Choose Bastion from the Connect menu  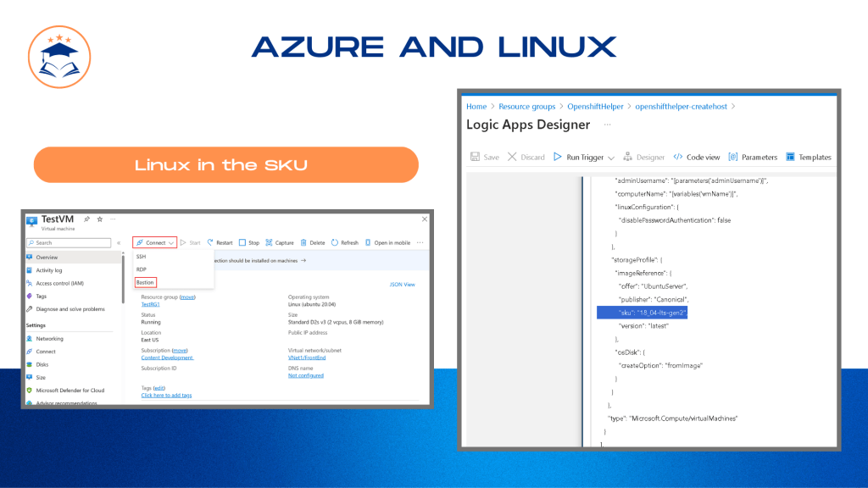tap(146, 282)
